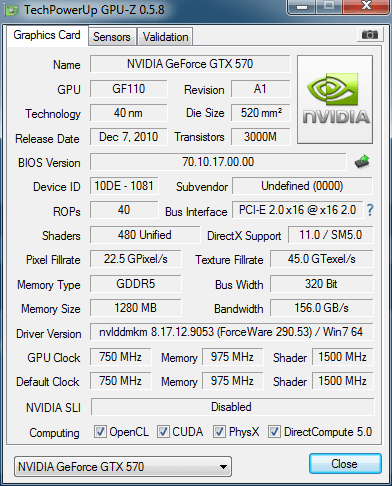Click the Name field GTX 570
The height and width of the screenshot is (486, 392).
190,64
